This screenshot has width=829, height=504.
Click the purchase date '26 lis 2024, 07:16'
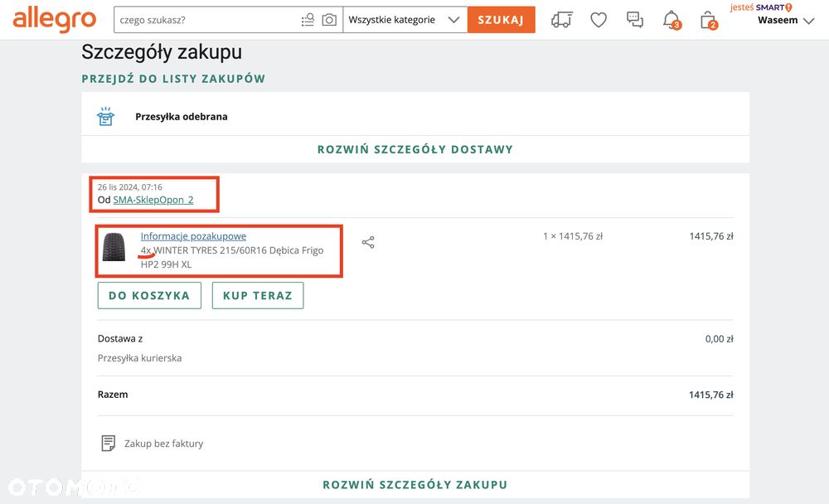click(130, 187)
